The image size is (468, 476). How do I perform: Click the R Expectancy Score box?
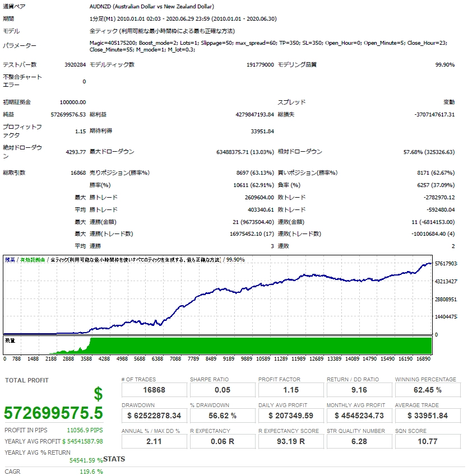point(291,441)
